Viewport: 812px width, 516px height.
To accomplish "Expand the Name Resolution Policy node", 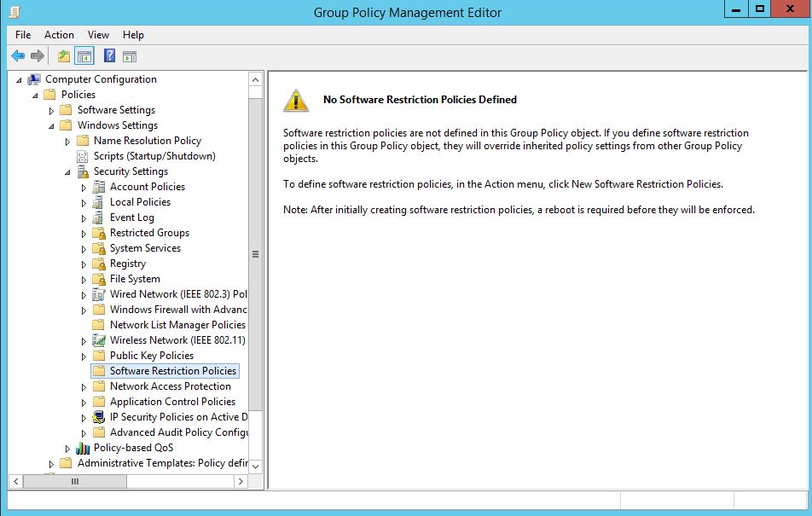I will tap(67, 141).
